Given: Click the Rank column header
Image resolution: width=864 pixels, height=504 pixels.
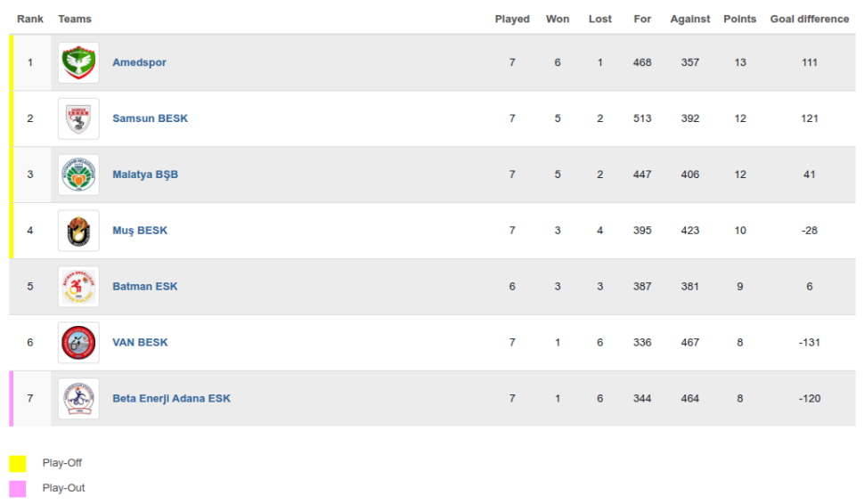Looking at the screenshot, I should click(x=30, y=19).
